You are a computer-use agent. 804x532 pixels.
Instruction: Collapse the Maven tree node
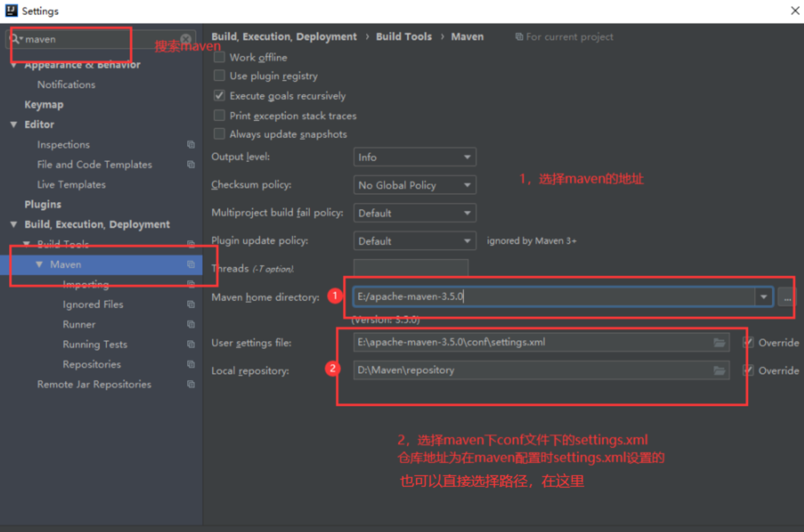[39, 264]
